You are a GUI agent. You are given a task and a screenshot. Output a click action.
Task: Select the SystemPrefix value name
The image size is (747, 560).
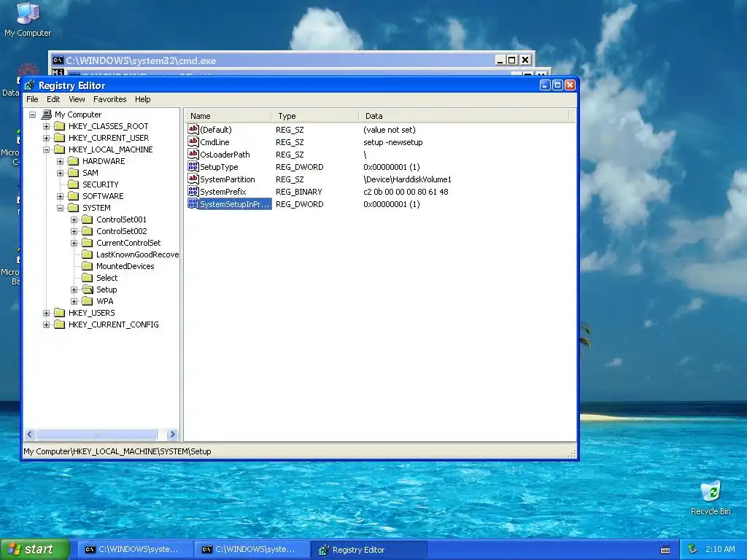223,192
